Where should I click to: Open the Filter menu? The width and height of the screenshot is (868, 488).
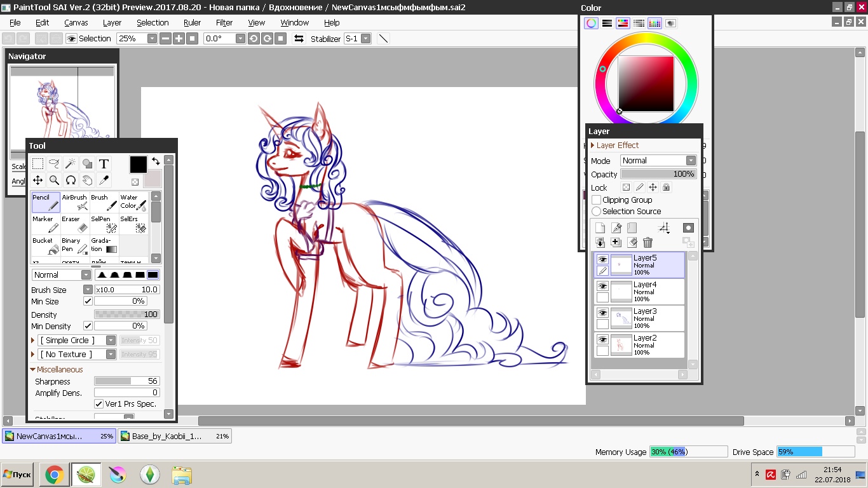click(224, 22)
